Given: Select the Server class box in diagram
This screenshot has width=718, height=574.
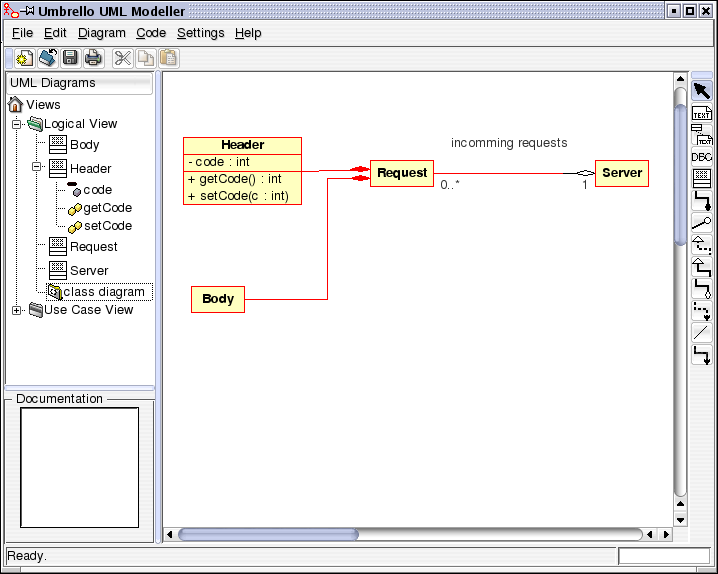Looking at the screenshot, I should coord(622,173).
